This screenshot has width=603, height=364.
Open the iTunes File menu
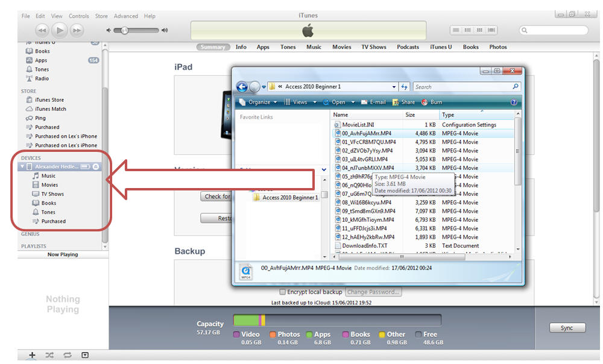[26, 16]
